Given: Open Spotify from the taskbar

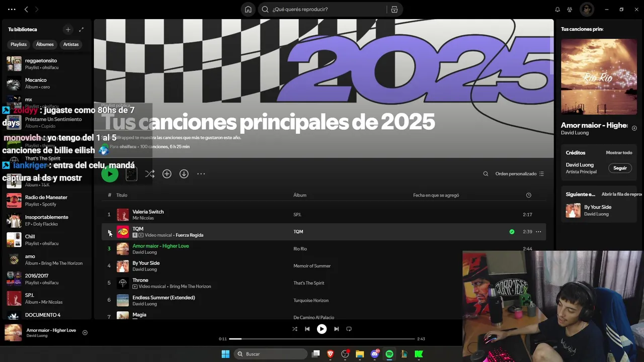Looking at the screenshot, I should pyautogui.click(x=389, y=354).
